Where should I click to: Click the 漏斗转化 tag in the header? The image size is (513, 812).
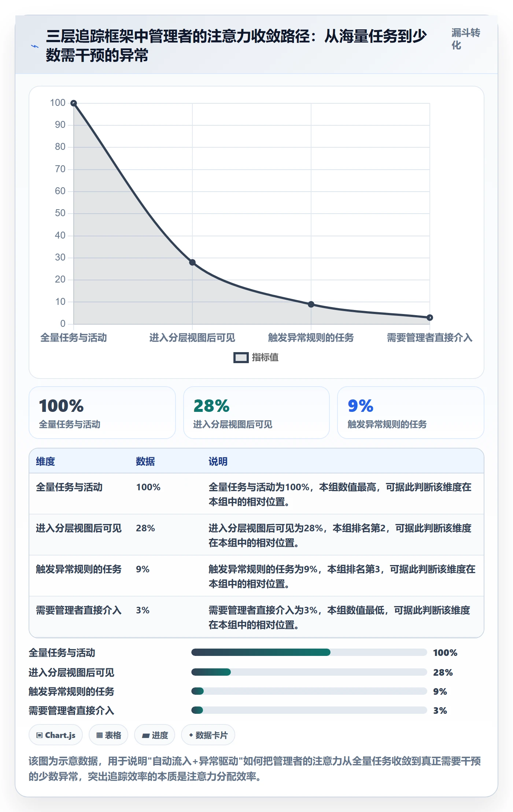coord(466,39)
